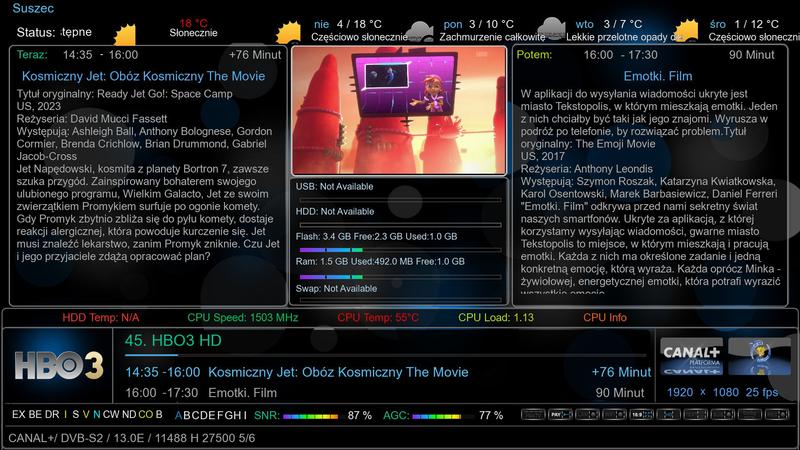The image size is (800, 450).
Task: Click the '77 %' AGC value
Action: click(x=491, y=416)
